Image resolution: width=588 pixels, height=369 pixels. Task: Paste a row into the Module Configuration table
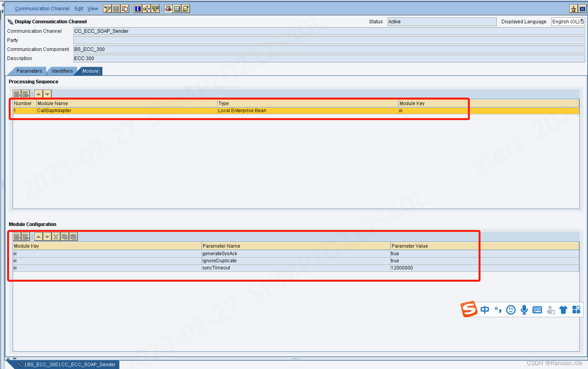pos(73,236)
